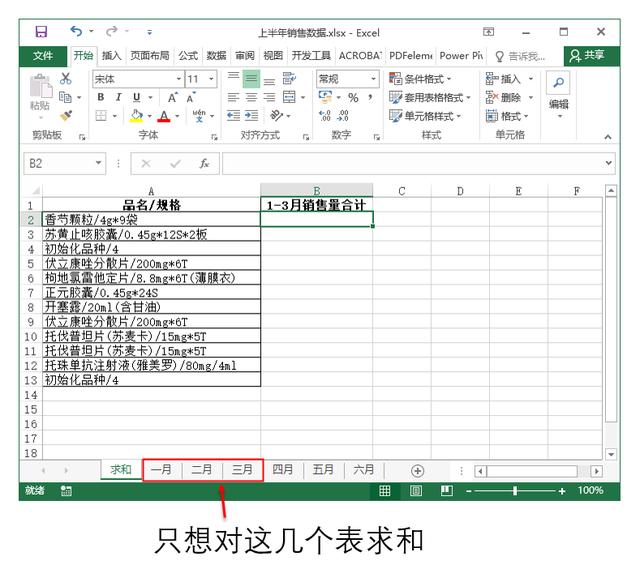Click Decrease Decimal icon
The height and width of the screenshot is (565, 640).
pyautogui.click(x=343, y=116)
